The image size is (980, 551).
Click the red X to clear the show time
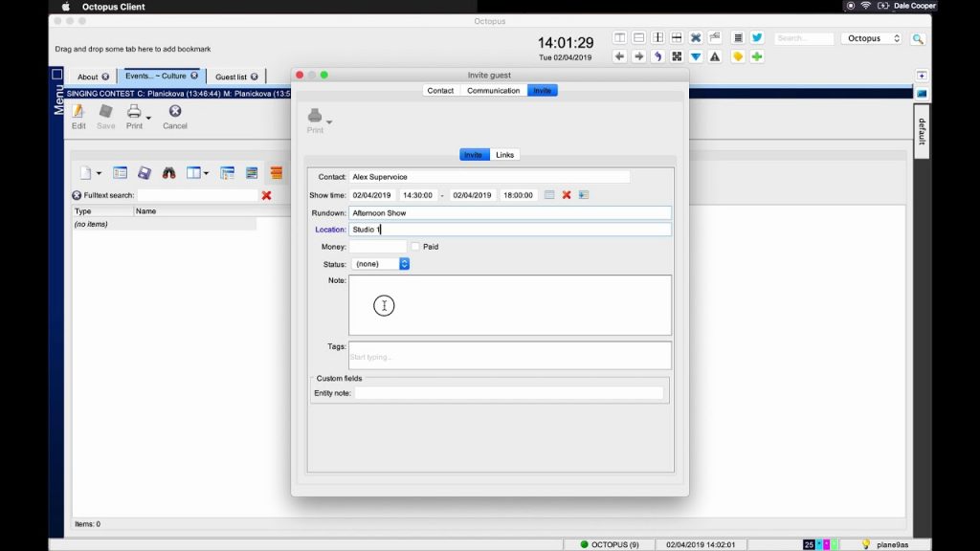tap(567, 195)
